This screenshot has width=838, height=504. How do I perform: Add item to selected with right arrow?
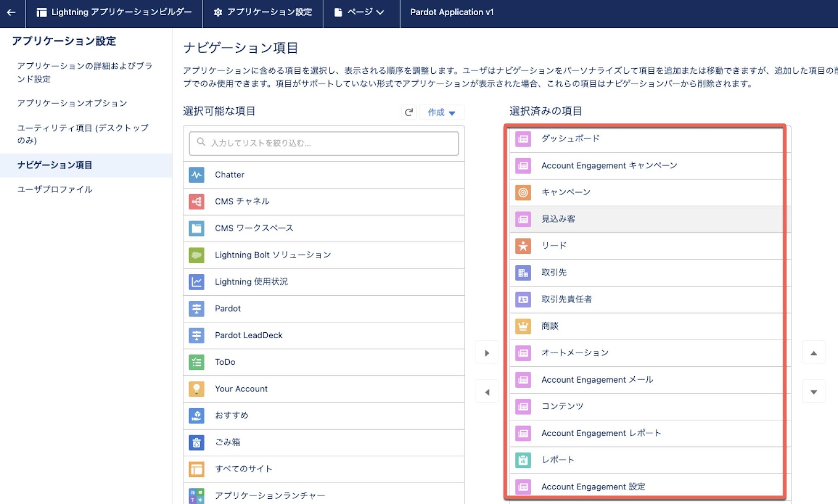pos(487,353)
